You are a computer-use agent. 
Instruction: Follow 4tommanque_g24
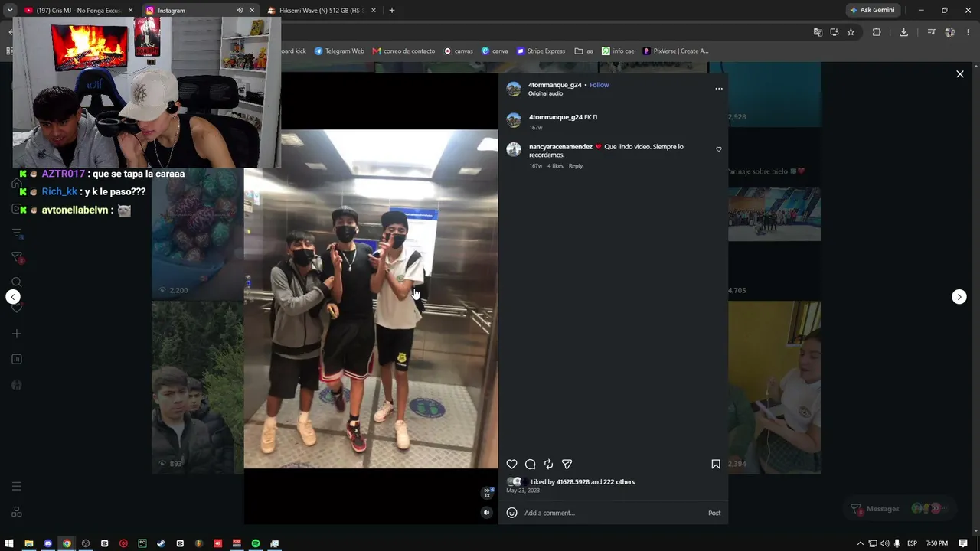599,85
